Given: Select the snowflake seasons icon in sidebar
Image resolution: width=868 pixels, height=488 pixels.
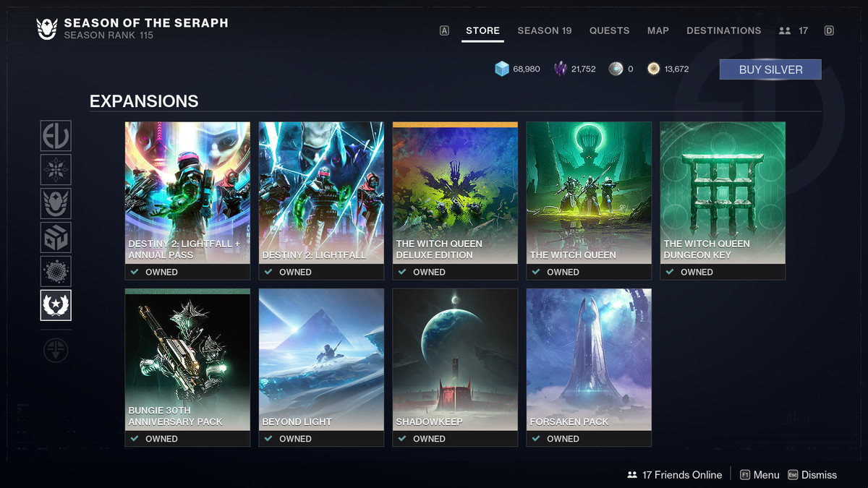Looking at the screenshot, I should click(56, 169).
